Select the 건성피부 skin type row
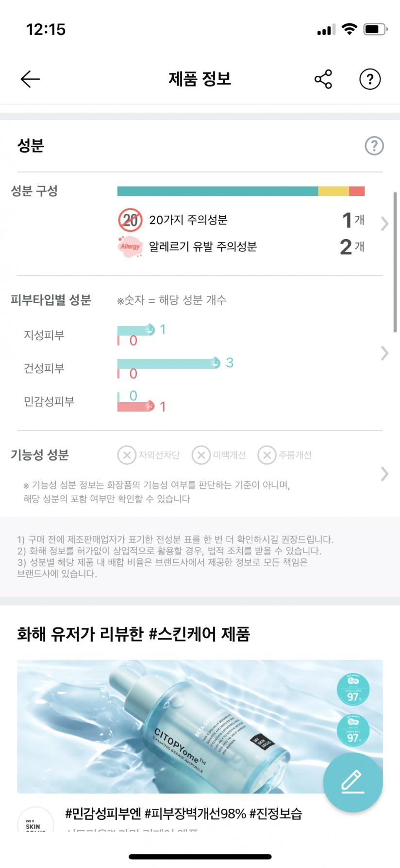This screenshot has height=868, width=400. pos(44,368)
